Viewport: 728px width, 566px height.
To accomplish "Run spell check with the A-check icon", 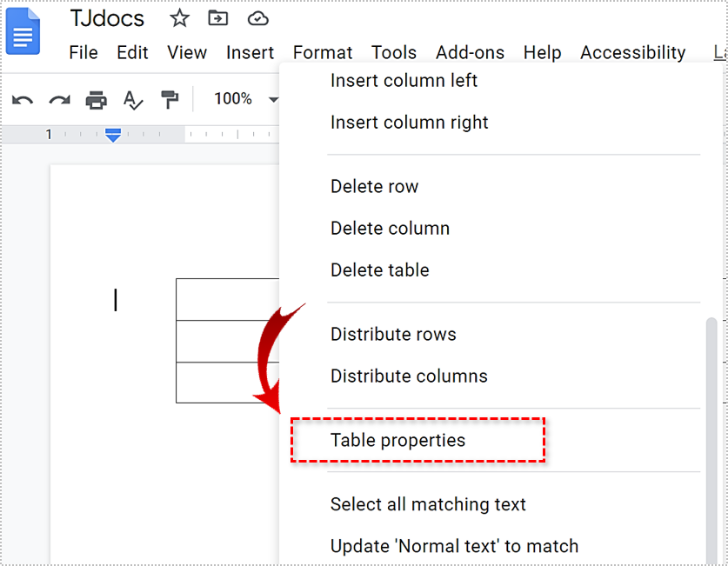I will coord(133,100).
